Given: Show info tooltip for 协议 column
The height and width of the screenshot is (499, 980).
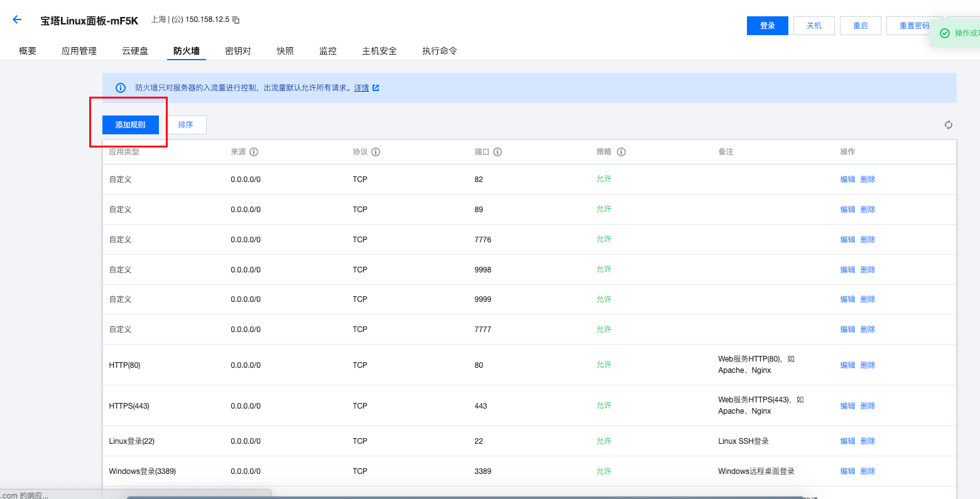Looking at the screenshot, I should (376, 152).
